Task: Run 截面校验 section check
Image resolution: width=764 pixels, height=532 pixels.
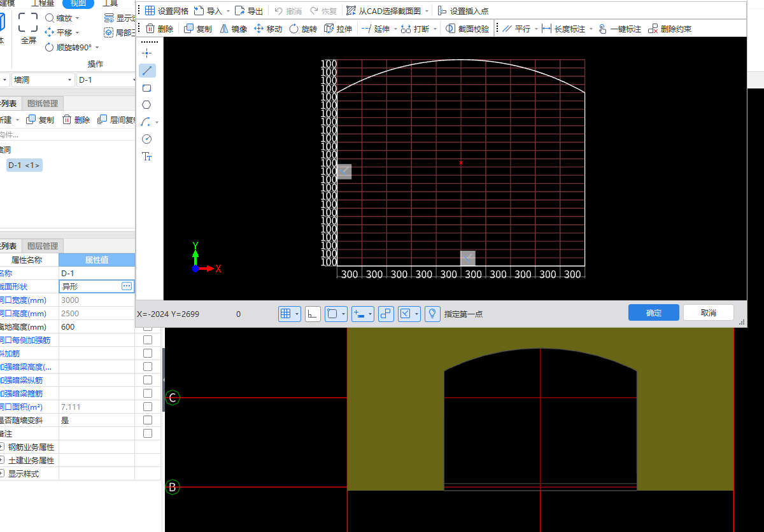Action: [467, 29]
